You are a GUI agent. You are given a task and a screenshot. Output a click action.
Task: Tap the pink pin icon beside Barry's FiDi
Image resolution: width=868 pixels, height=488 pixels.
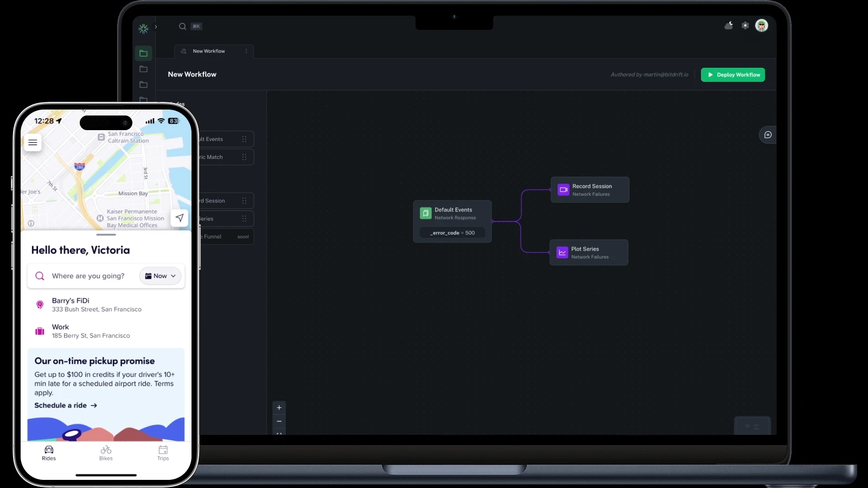click(x=40, y=305)
